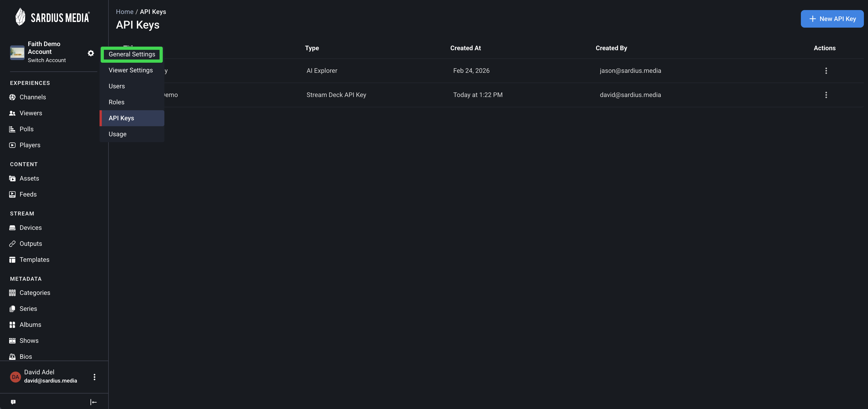868x409 pixels.
Task: Click jason@sardius.media creator cell
Action: [630, 71]
